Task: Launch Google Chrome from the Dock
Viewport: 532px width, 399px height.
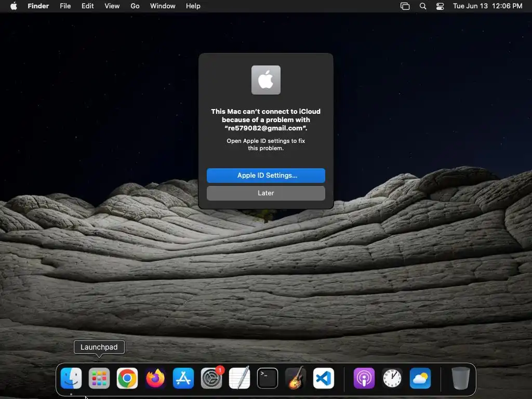Action: pos(127,378)
